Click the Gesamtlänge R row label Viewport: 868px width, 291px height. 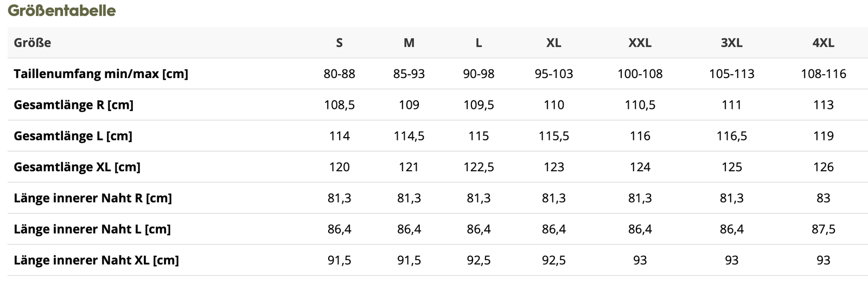click(73, 105)
